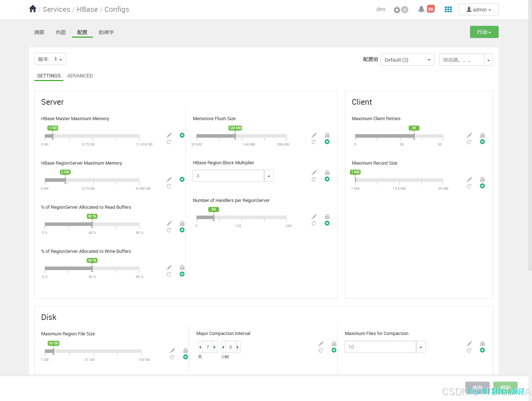Open alerts bell icon
Screen dimensions: 532x401
pyautogui.click(x=421, y=9)
